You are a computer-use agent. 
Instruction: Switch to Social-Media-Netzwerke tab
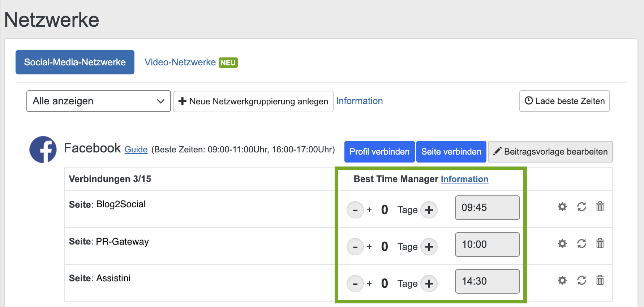(x=75, y=62)
